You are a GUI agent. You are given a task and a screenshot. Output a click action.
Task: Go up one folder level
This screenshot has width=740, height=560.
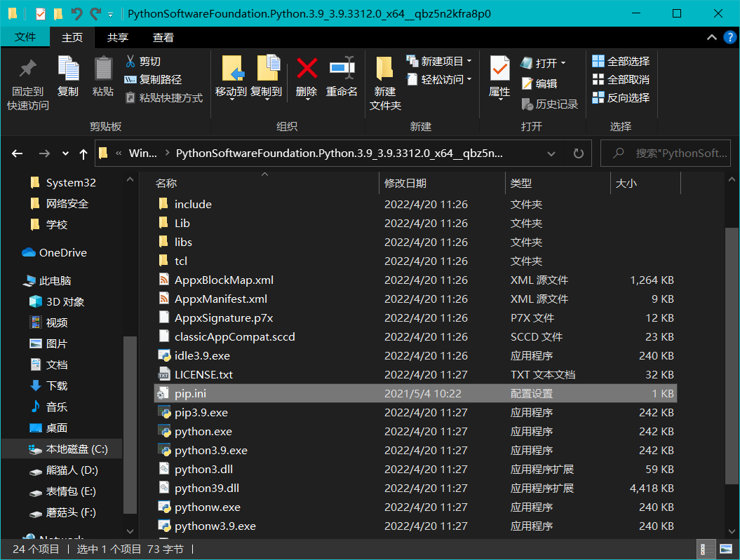83,153
